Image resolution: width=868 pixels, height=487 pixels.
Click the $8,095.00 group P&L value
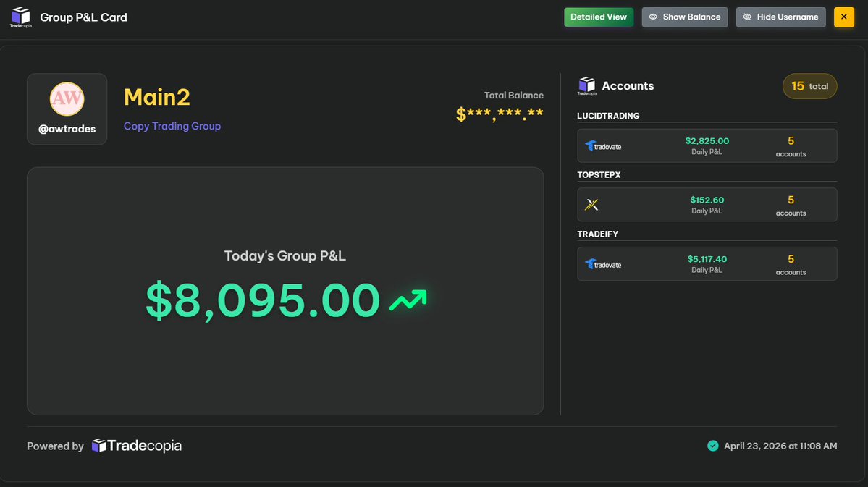coord(263,300)
